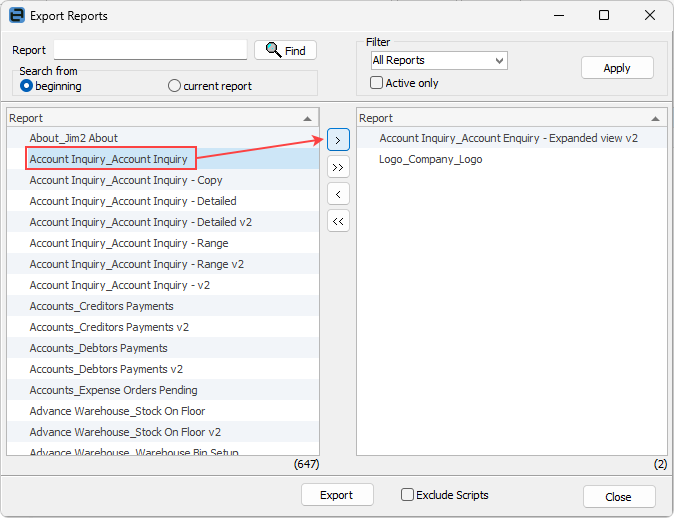The image size is (674, 518).
Task: Focus the Report search input field
Action: coord(150,50)
